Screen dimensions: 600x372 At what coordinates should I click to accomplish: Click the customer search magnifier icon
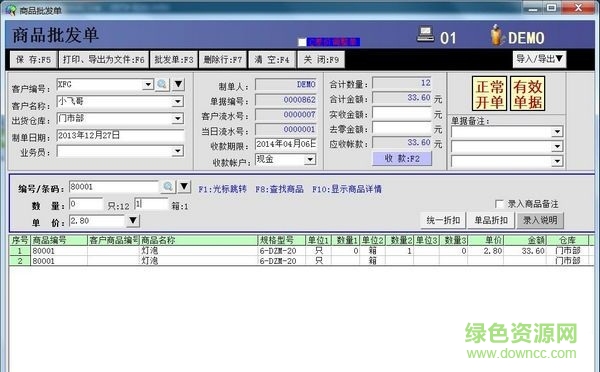[x=162, y=84]
